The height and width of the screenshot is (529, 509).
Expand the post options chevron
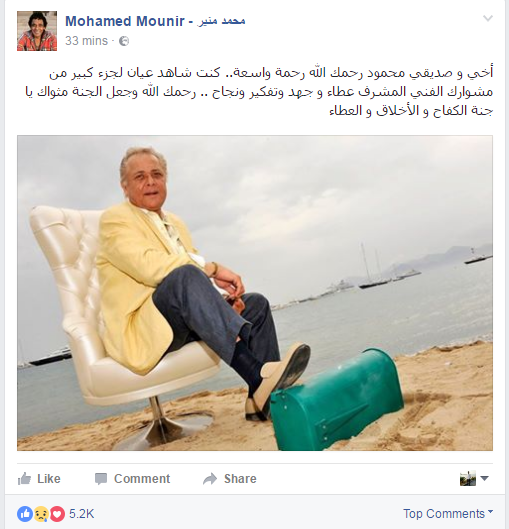488,18
